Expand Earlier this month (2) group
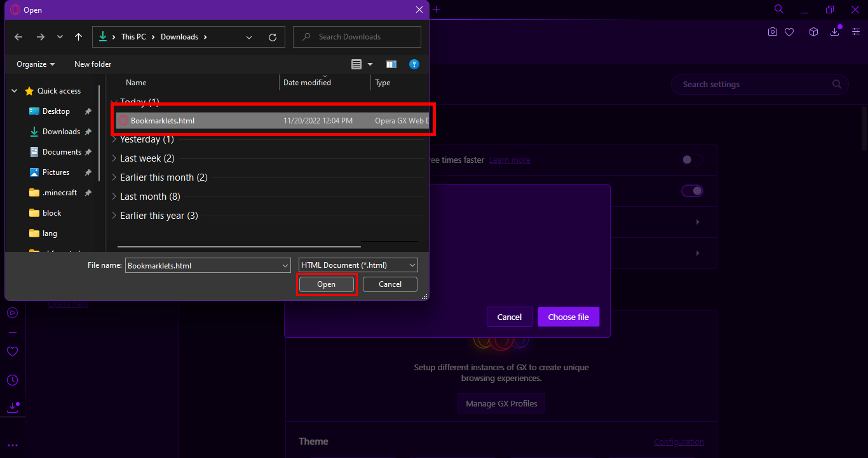Image resolution: width=868 pixels, height=458 pixels. [114, 177]
